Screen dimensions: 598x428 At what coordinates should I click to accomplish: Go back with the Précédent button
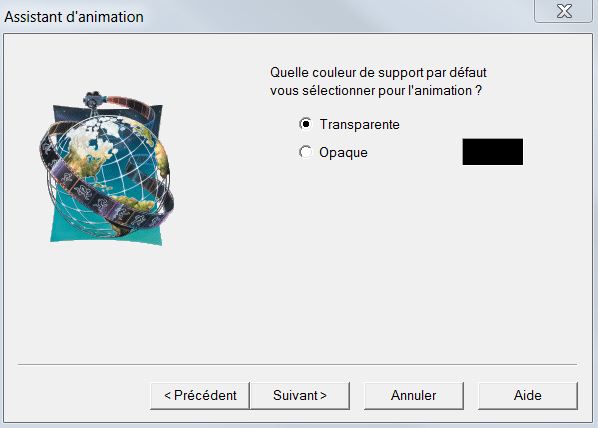200,396
